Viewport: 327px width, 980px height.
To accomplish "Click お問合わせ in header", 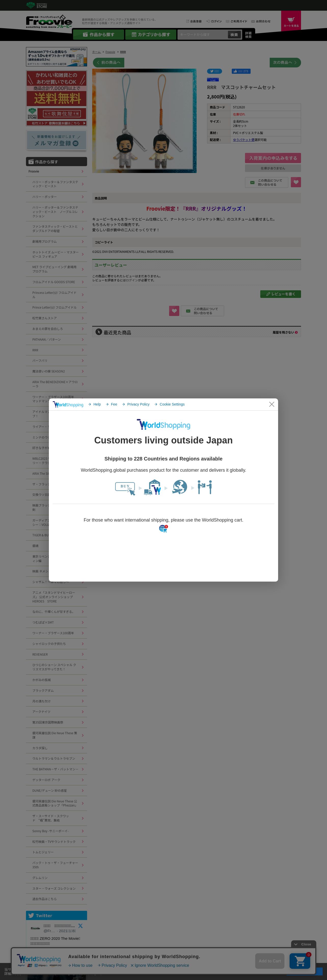I will 261,21.
